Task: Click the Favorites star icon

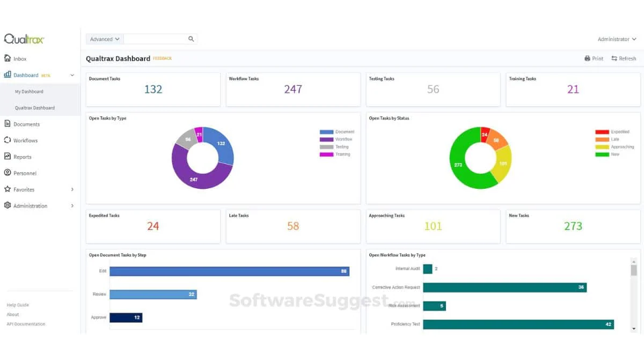Action: 8,189
